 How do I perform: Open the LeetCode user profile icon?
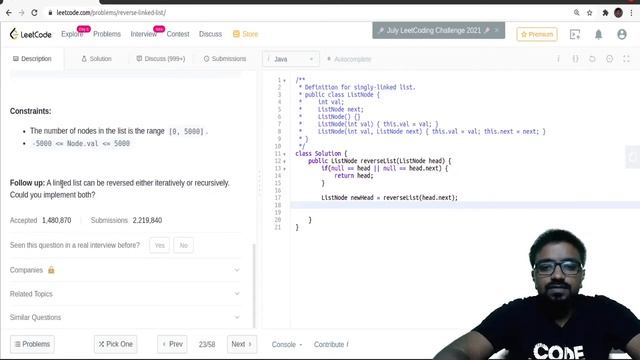(x=622, y=35)
